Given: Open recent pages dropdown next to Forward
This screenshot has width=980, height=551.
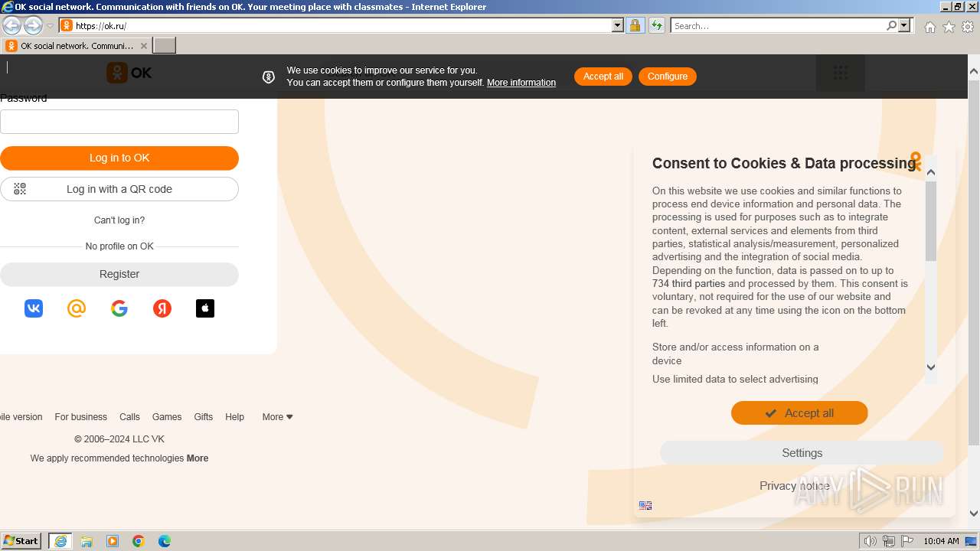Looking at the screenshot, I should click(x=51, y=26).
